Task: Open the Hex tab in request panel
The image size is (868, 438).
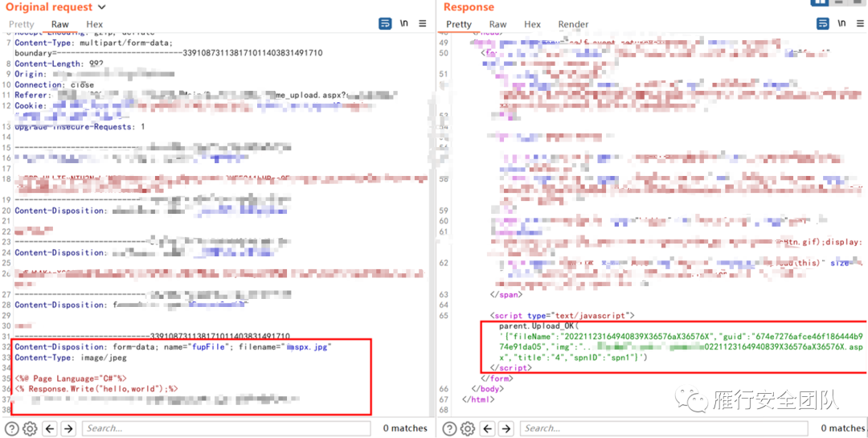Action: [95, 24]
